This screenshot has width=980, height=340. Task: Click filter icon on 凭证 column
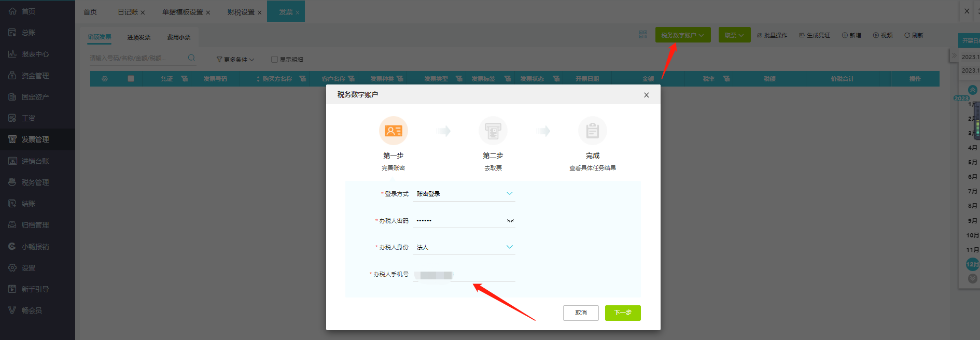pos(185,79)
